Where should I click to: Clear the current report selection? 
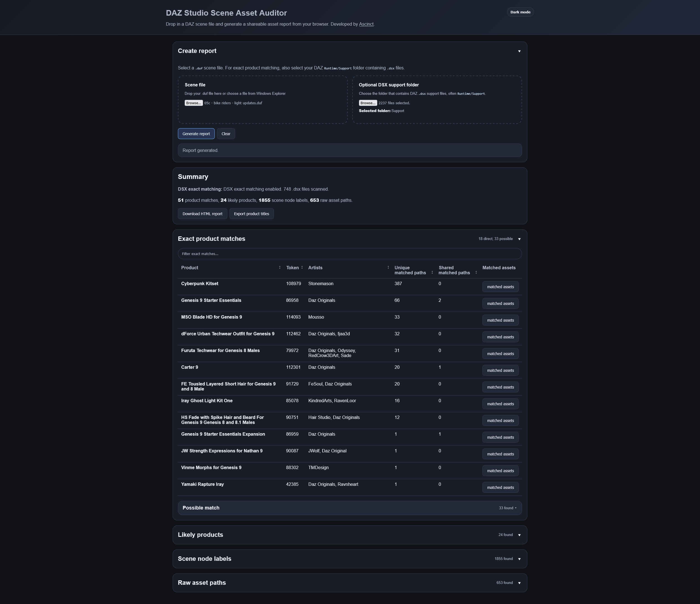tap(226, 134)
